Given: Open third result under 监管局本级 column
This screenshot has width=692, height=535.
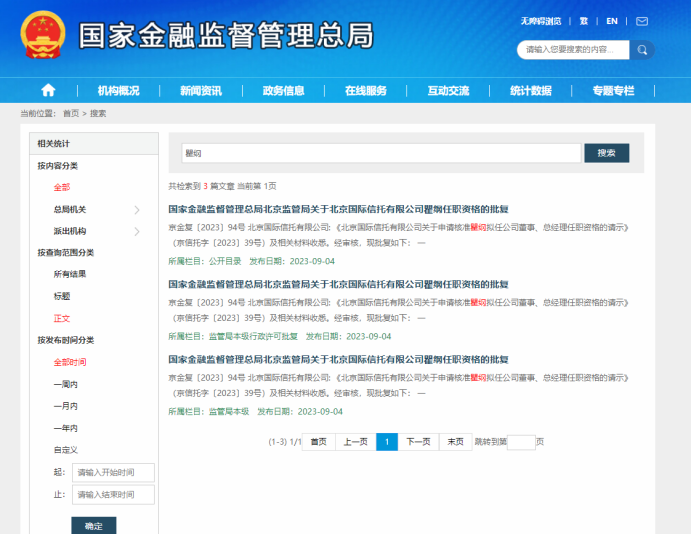Looking at the screenshot, I should pos(338,359).
